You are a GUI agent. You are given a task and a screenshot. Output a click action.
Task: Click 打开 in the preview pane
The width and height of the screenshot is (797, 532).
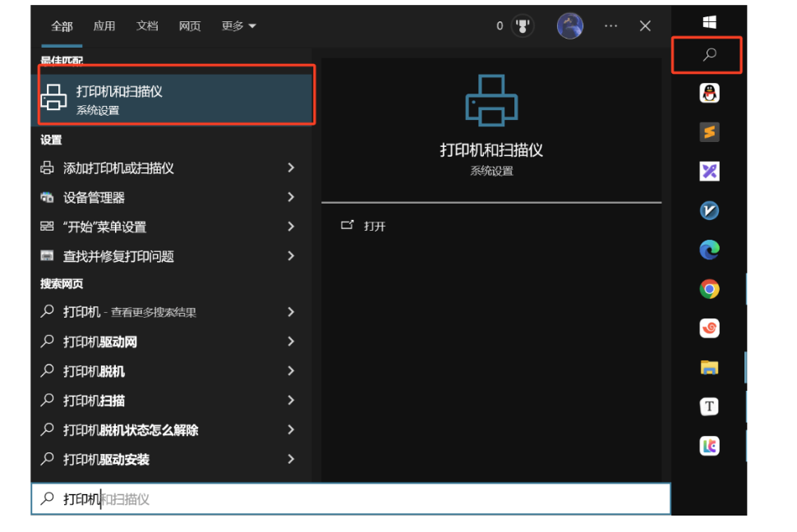click(375, 226)
